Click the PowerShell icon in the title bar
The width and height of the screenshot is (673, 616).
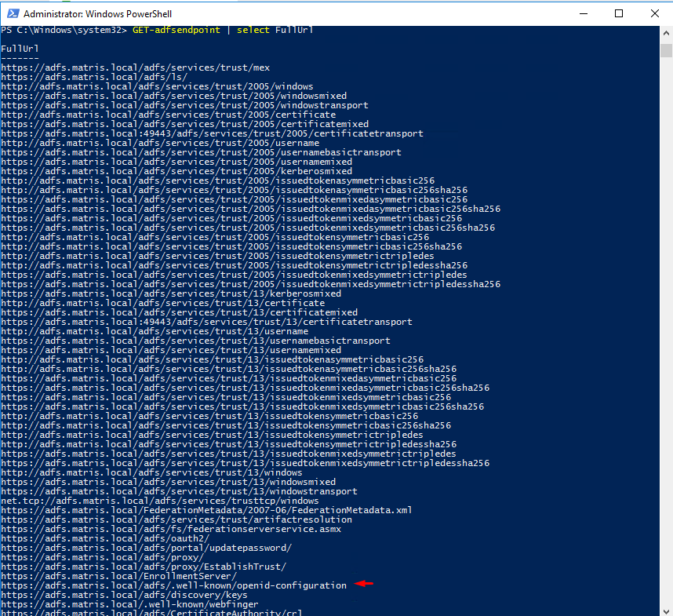click(12, 13)
